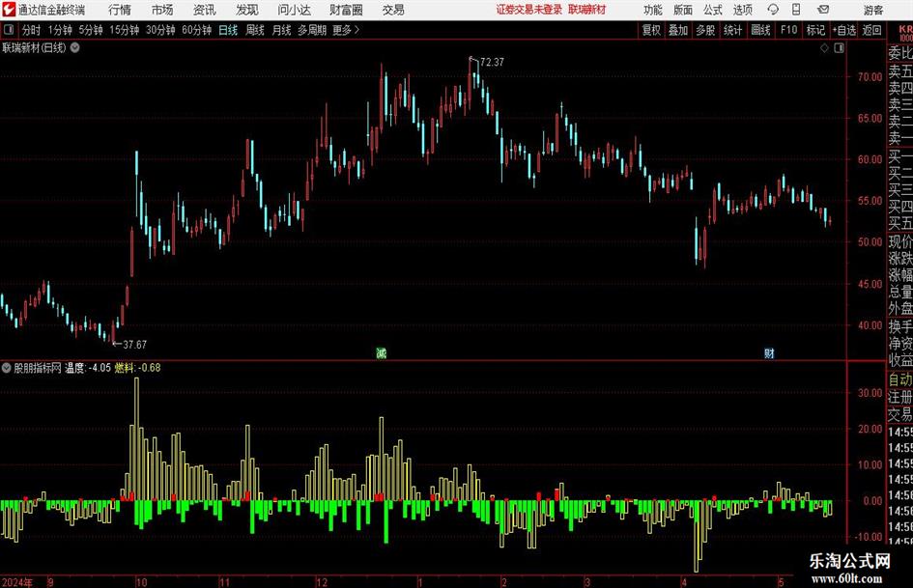Open the 公式 menu

point(713,10)
